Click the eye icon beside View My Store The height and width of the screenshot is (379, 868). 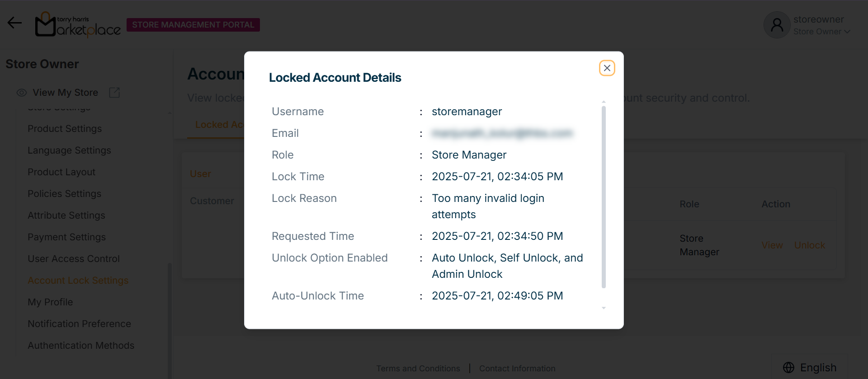click(x=22, y=93)
